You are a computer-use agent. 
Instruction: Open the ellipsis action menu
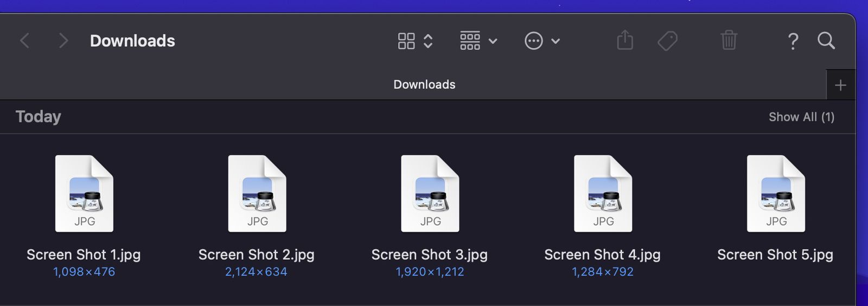pyautogui.click(x=534, y=41)
